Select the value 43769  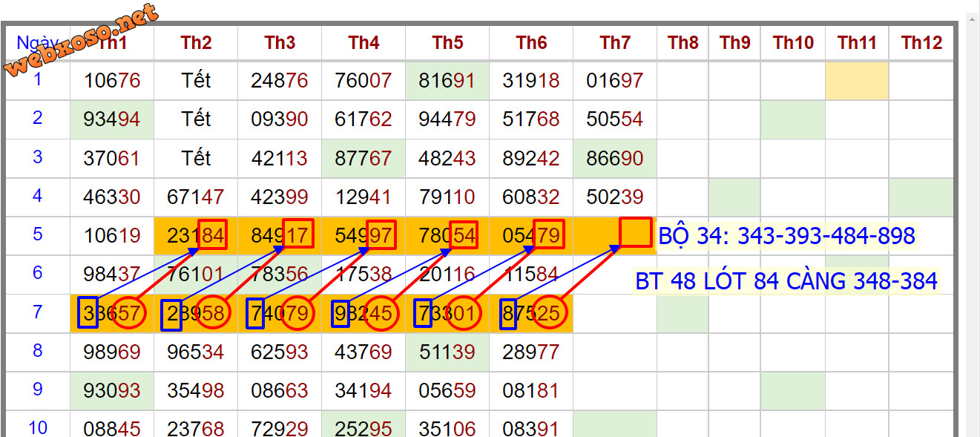(364, 352)
